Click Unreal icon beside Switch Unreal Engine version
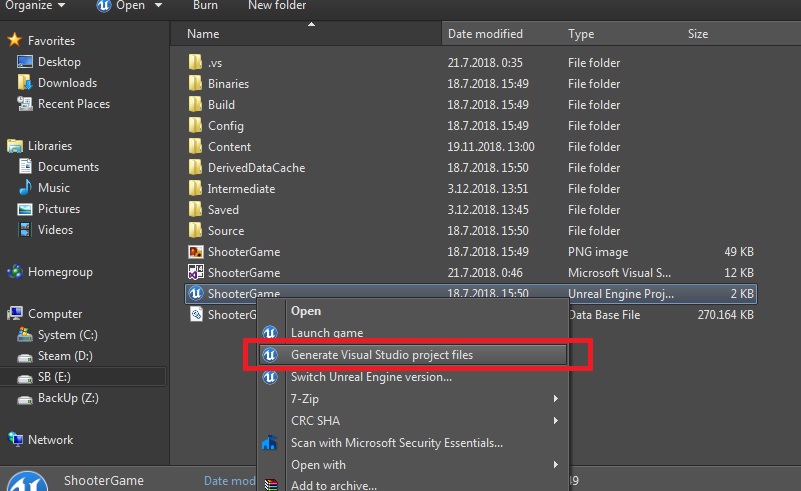This screenshot has height=491, width=801. (269, 377)
